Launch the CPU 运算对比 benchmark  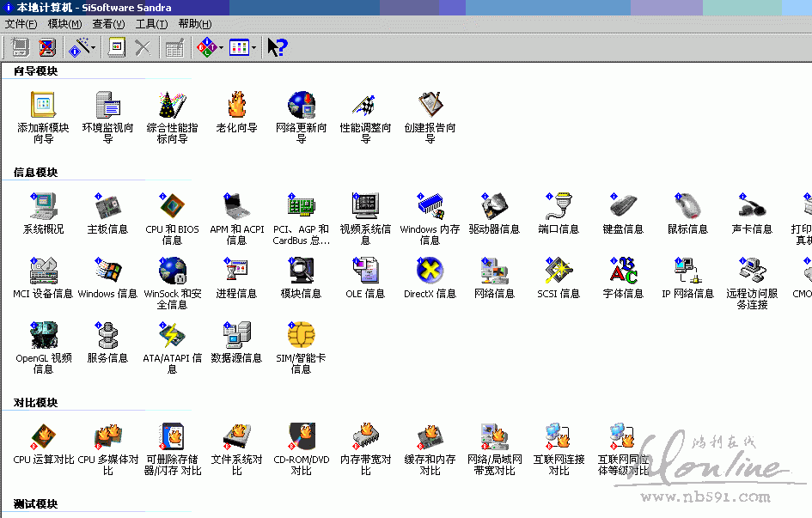(43, 437)
